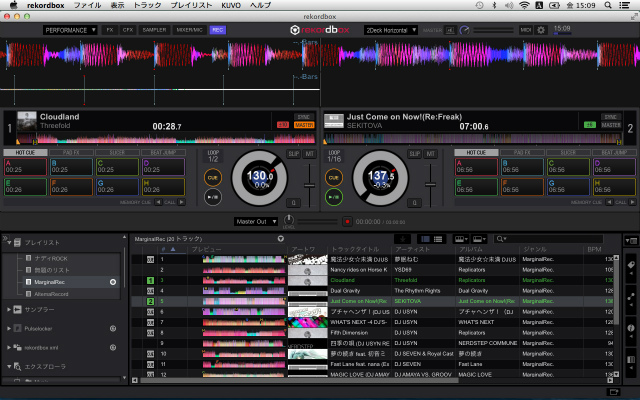Click the master tempo dial icon in top bar

coord(464,30)
